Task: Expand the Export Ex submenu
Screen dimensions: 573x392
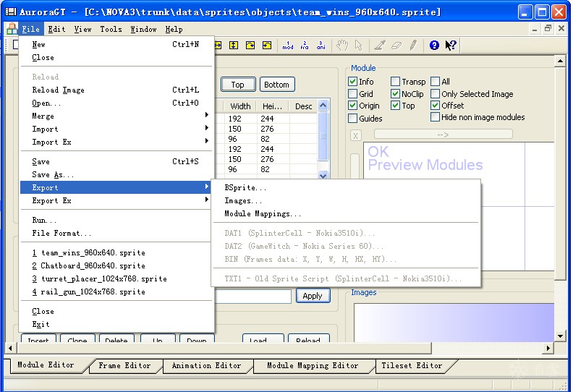Action: click(x=116, y=200)
